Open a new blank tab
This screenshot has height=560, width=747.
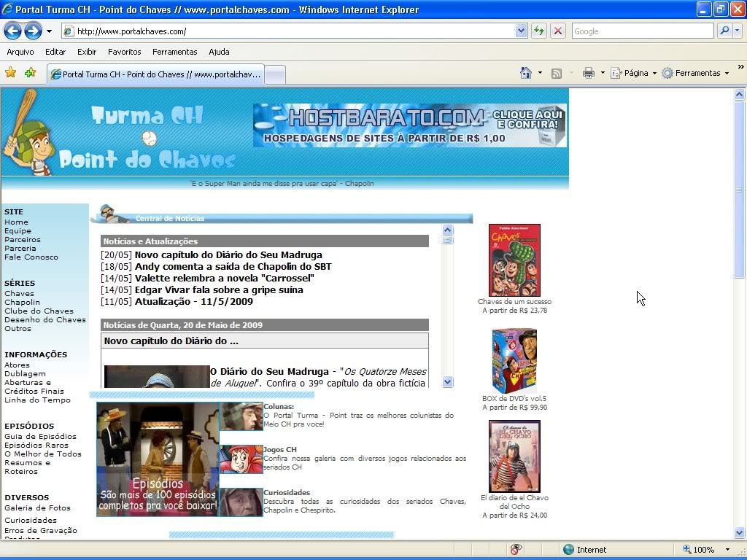(x=275, y=75)
